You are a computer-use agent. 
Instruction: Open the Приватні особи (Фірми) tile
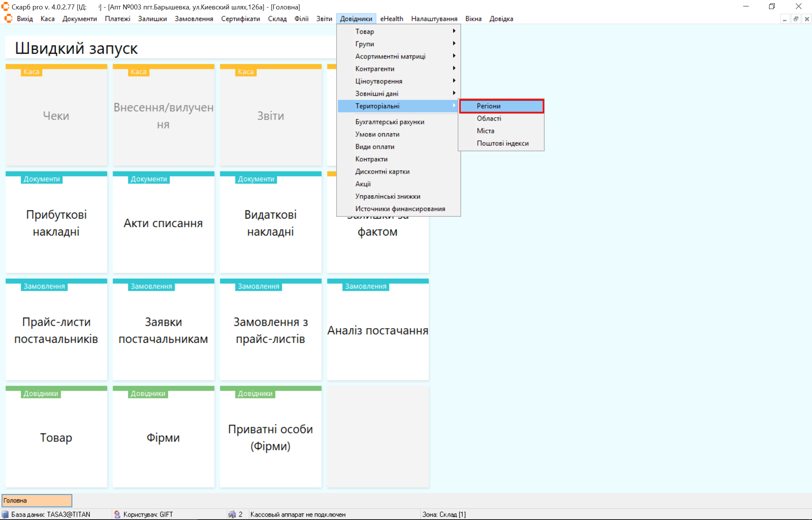tap(270, 437)
